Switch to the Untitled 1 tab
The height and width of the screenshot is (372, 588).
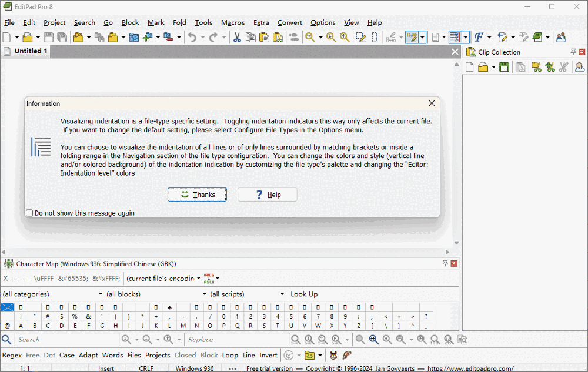click(x=26, y=51)
